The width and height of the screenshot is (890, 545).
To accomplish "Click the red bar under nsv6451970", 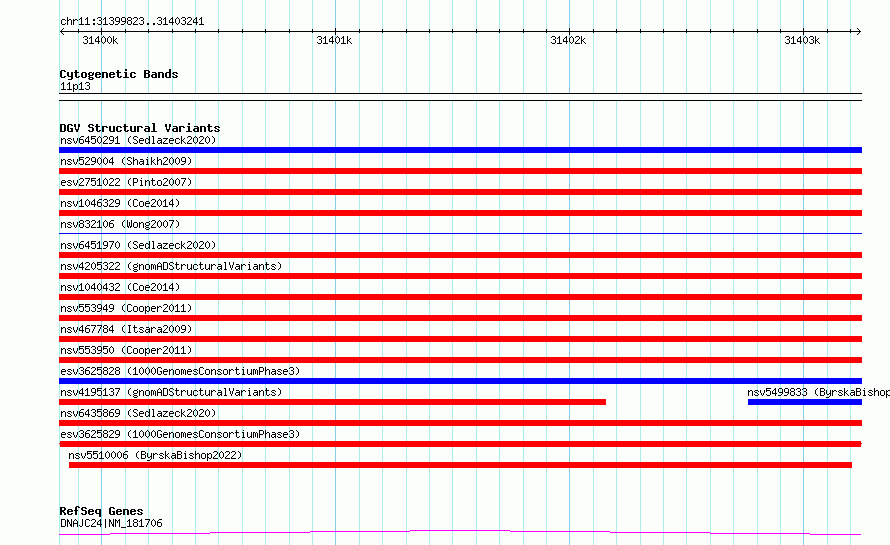I will [460, 255].
